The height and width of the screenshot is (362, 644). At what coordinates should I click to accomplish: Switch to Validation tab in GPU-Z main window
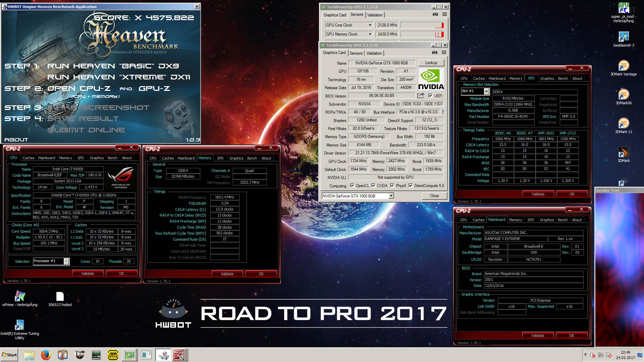pyautogui.click(x=374, y=53)
